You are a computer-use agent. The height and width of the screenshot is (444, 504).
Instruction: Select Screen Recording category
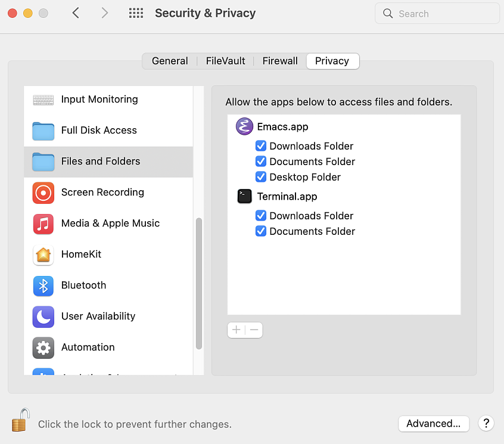pyautogui.click(x=108, y=192)
